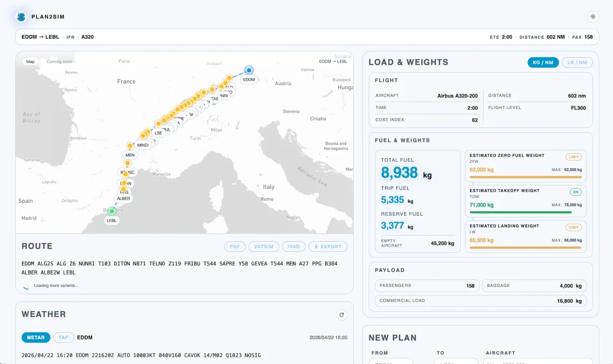Click the EDDM departure marker on map
Viewport: 613px width, 364px height.
[249, 71]
